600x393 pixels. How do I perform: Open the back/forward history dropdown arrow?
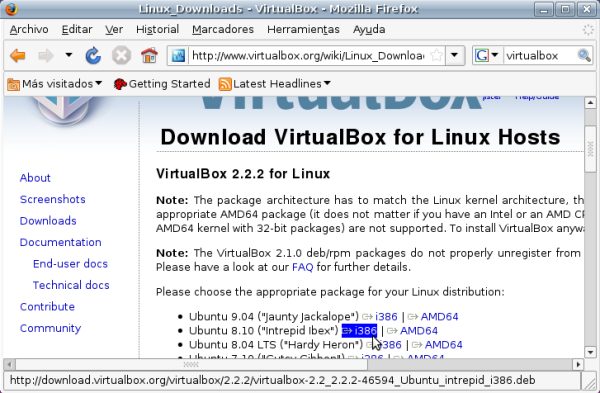tap(69, 55)
